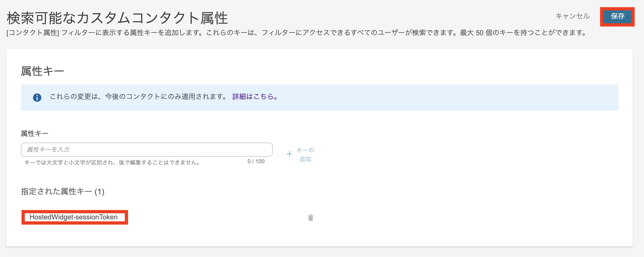
Task: Click the これらの変更は info banner message
Action: coord(138,97)
